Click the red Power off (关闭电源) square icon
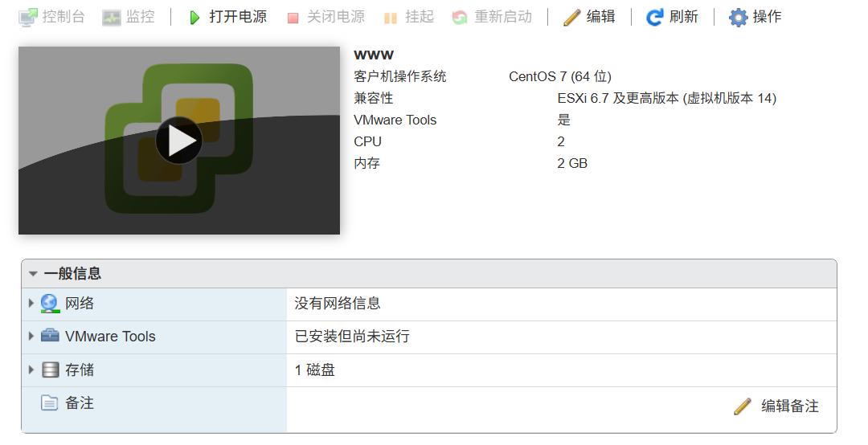868x445 pixels. (293, 18)
